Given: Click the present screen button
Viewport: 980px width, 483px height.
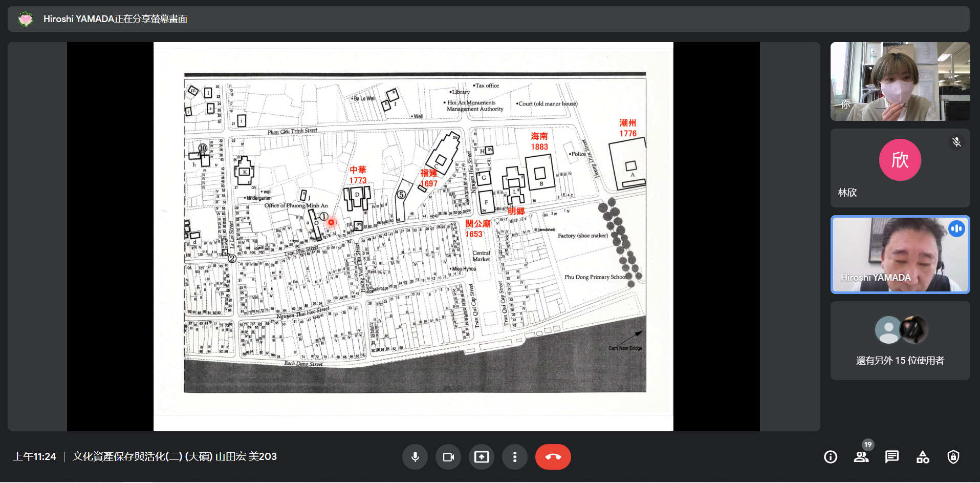Looking at the screenshot, I should [482, 457].
